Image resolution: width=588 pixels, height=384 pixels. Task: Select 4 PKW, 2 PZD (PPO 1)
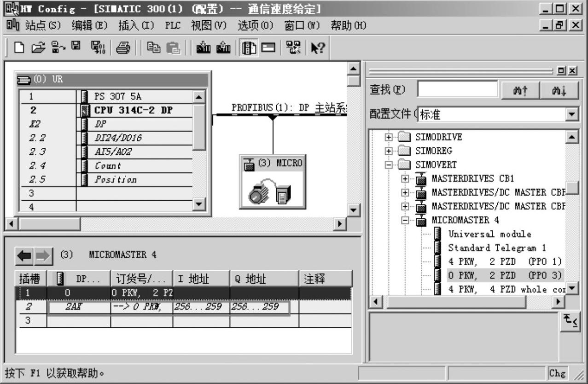(505, 262)
